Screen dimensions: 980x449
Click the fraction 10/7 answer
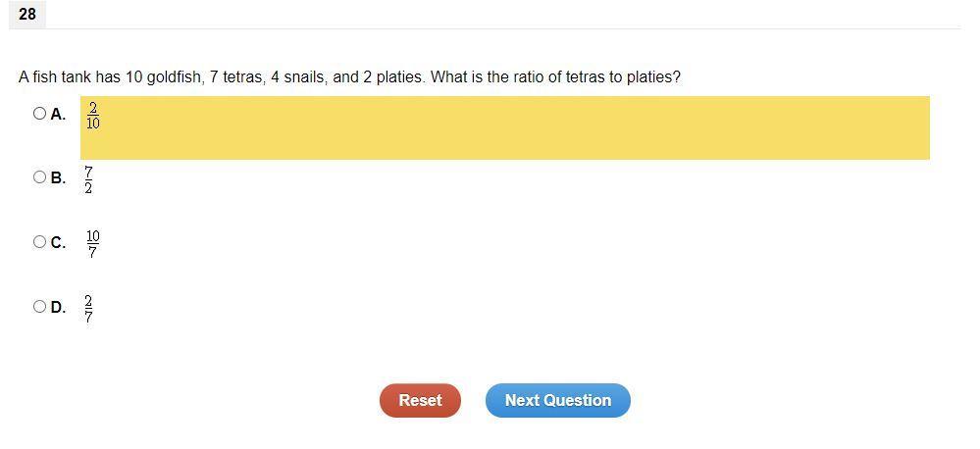tap(93, 244)
